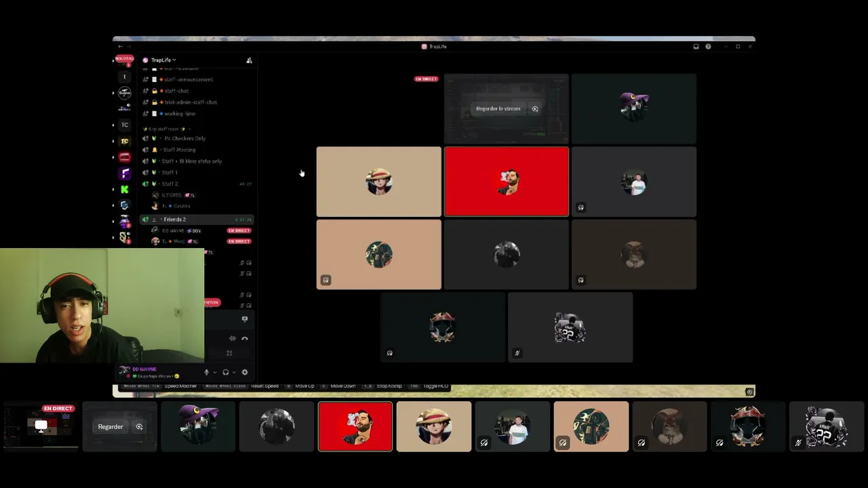The width and height of the screenshot is (868, 488).
Task: Click muted microphone icon on jersey 22 tile
Action: (517, 353)
